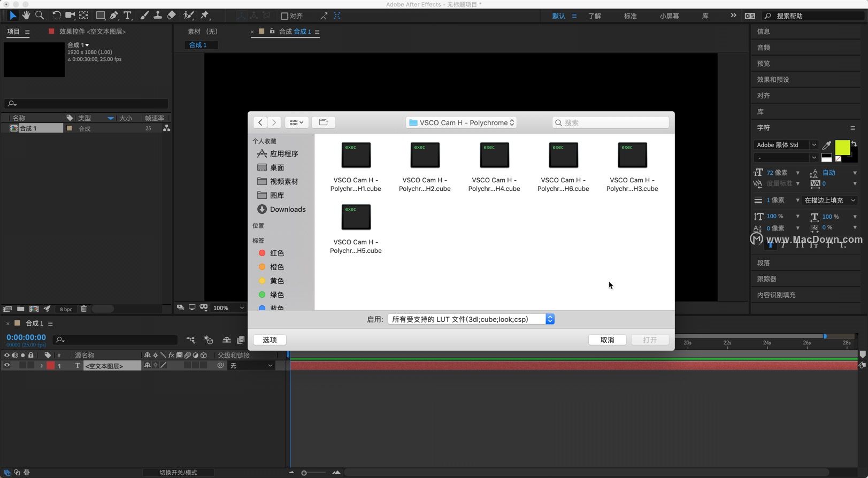This screenshot has width=868, height=478.
Task: Open Composition mini-flowchart in timeline
Action: [x=191, y=340]
